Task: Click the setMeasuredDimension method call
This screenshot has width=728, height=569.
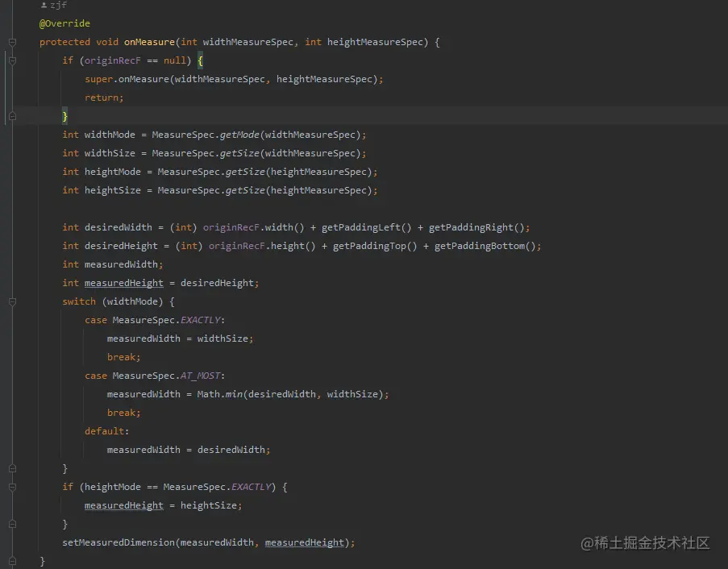Action: (x=119, y=542)
